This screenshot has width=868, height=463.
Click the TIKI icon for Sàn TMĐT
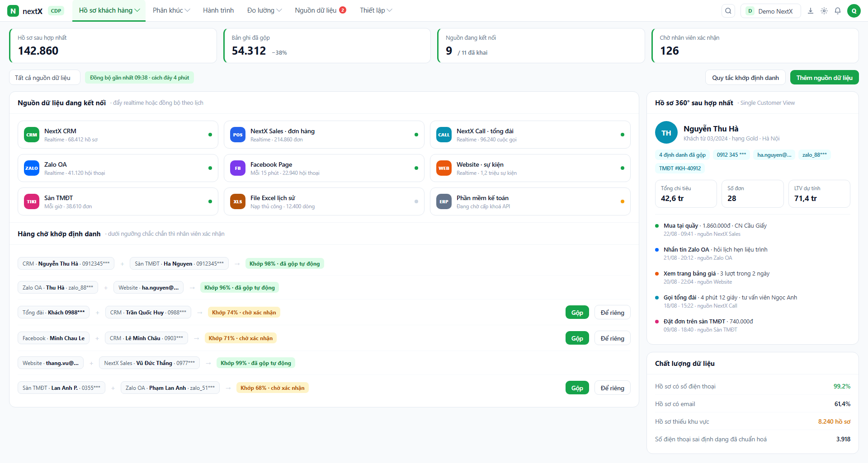32,201
